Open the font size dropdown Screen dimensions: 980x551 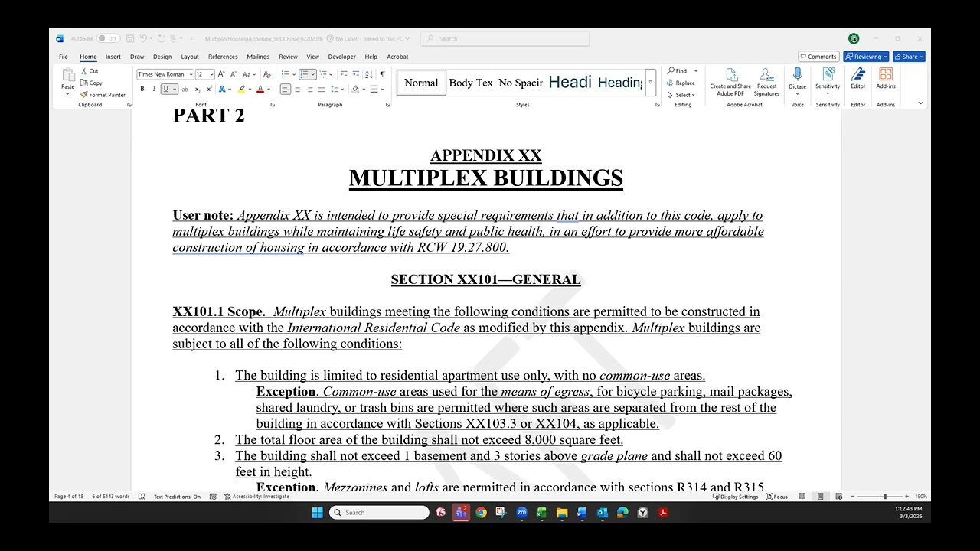click(x=211, y=74)
